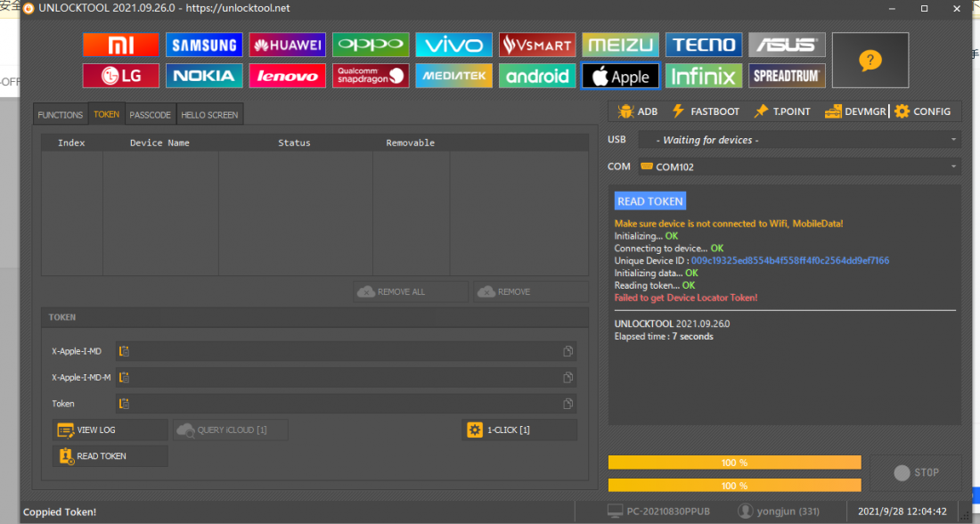Click the Unique Device ID hash link
Screen dimensions: 980x524
[790, 261]
